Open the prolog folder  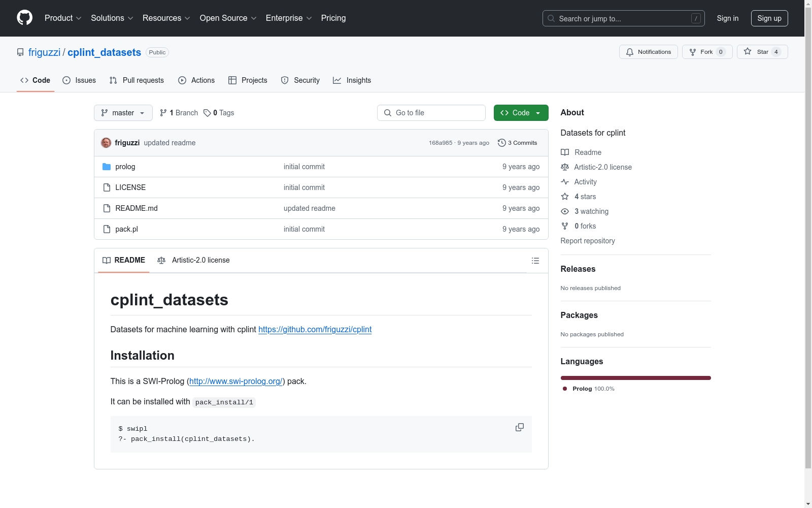125,167
